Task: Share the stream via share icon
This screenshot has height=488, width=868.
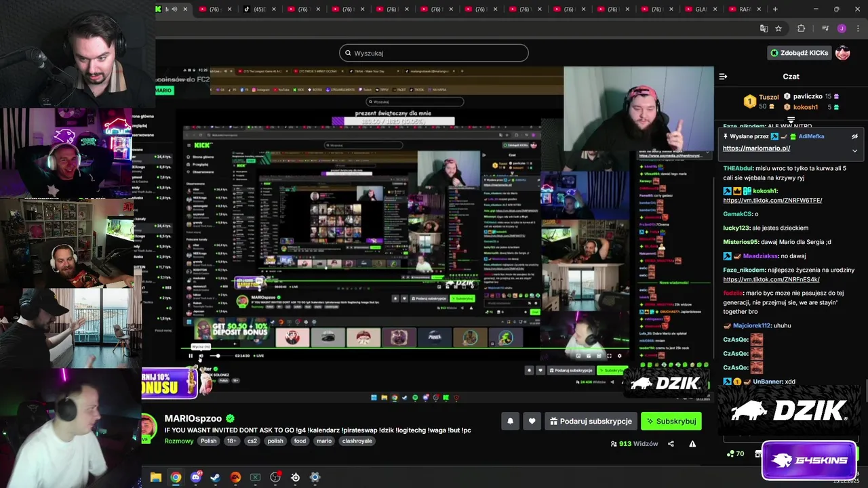Action: (671, 444)
